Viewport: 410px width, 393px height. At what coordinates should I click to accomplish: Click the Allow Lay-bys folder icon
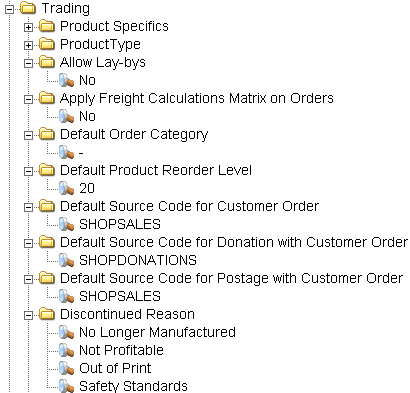click(x=47, y=62)
